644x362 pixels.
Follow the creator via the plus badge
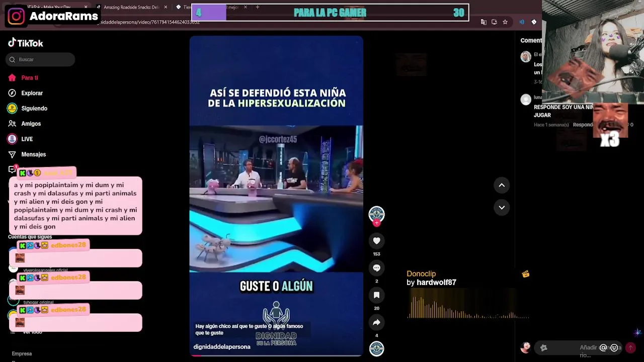coord(376,223)
